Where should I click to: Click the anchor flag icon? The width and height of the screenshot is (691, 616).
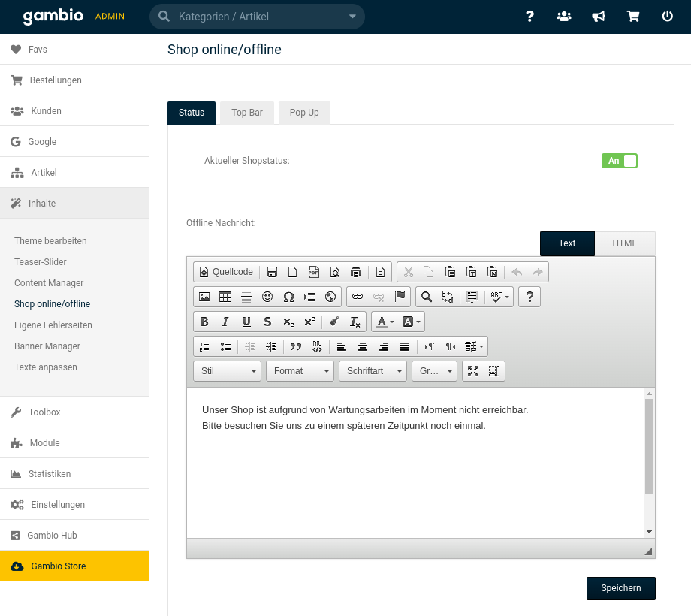coord(400,297)
